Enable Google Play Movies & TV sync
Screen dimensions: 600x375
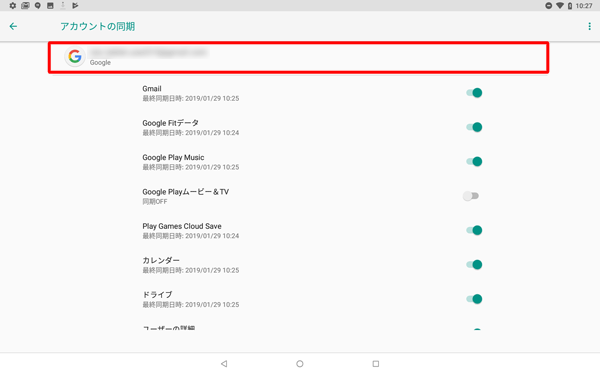coord(471,196)
